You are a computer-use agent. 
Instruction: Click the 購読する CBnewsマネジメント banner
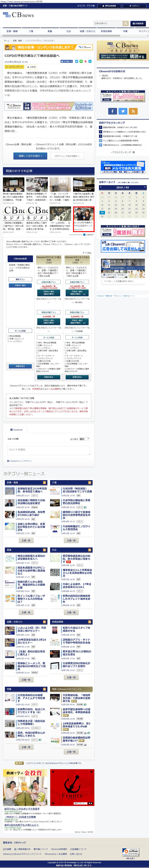click(122, 51)
